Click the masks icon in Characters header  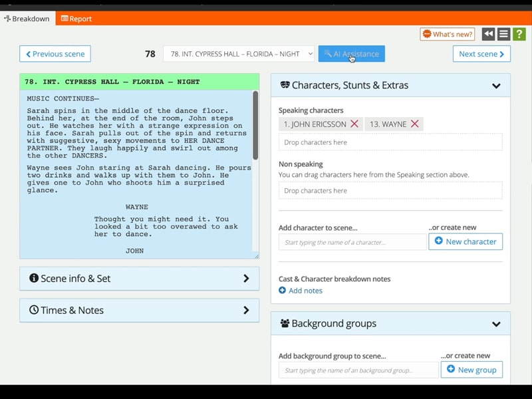coord(285,85)
